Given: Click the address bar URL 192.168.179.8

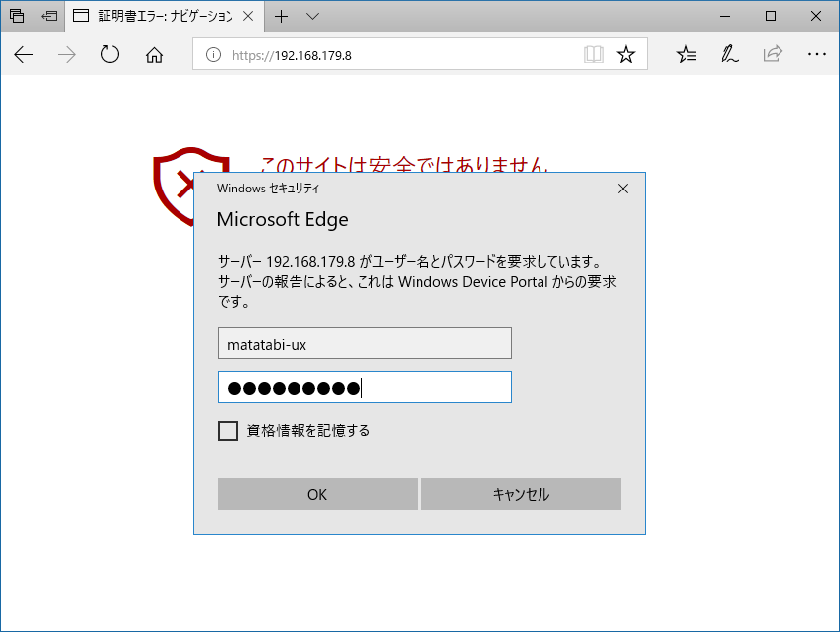Looking at the screenshot, I should click(x=292, y=55).
